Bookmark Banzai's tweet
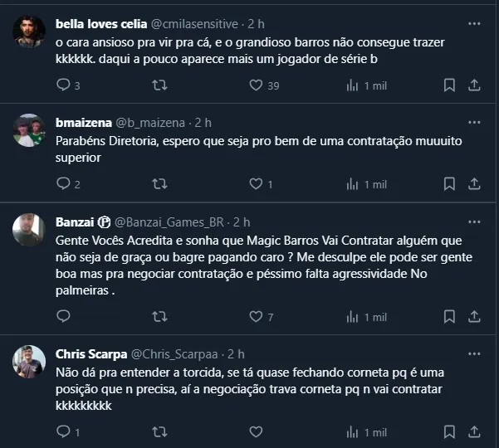The width and height of the screenshot is (499, 448). [x=449, y=317]
